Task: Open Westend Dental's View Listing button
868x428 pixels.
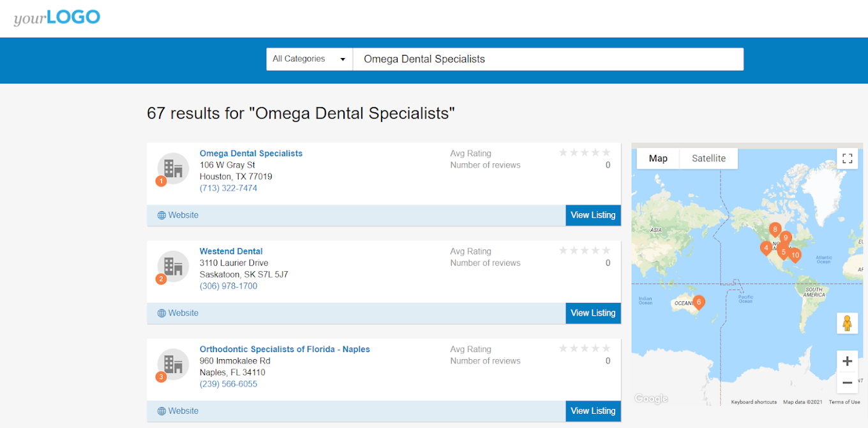Action: [593, 313]
